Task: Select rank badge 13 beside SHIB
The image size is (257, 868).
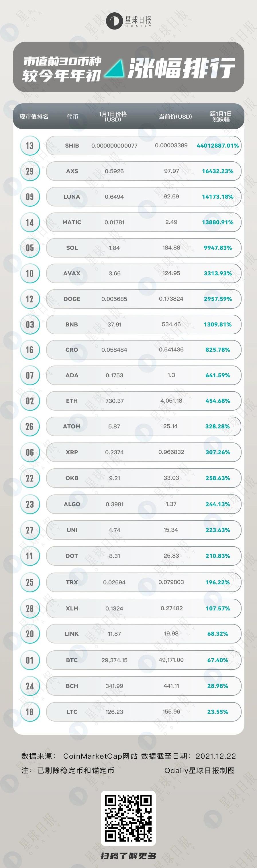Action: click(x=30, y=146)
